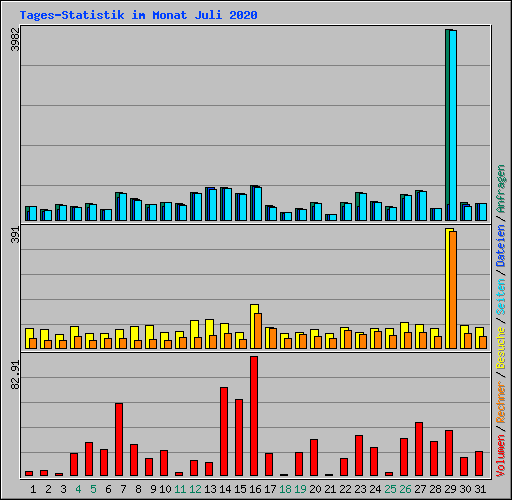This screenshot has height=500, width=512.
Task: Click day label '29' on the x-axis
Action: coord(450,489)
